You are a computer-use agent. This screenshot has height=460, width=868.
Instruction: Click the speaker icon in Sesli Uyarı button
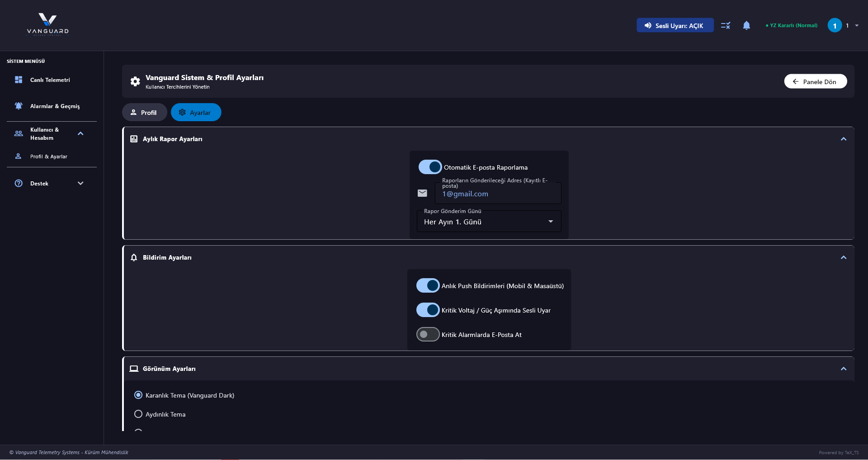click(648, 25)
